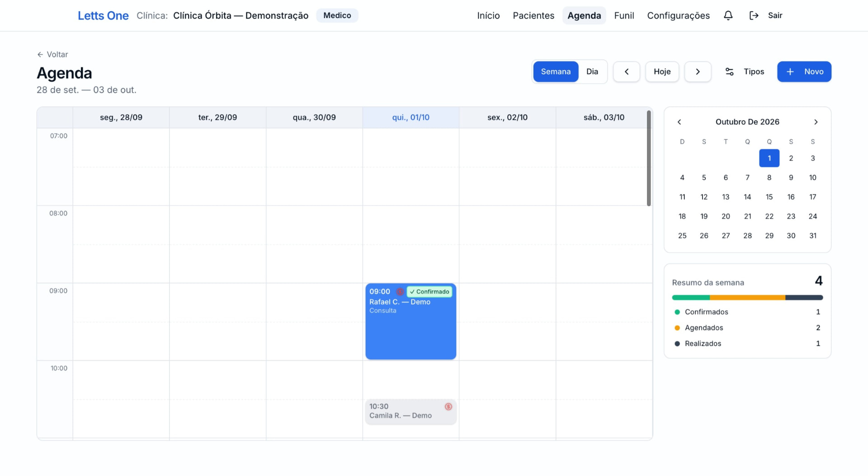Click the weekly summary progress bar
Viewport: 868px width, 476px height.
pos(747,297)
